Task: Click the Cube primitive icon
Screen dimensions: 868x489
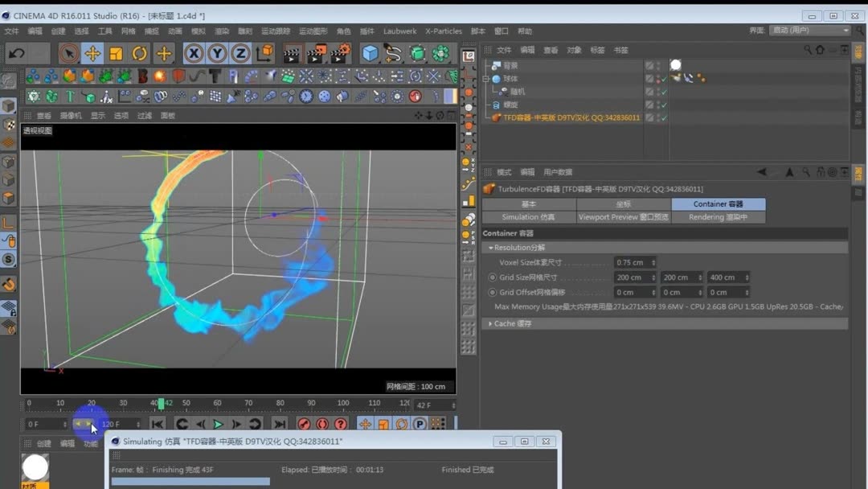Action: (x=371, y=53)
